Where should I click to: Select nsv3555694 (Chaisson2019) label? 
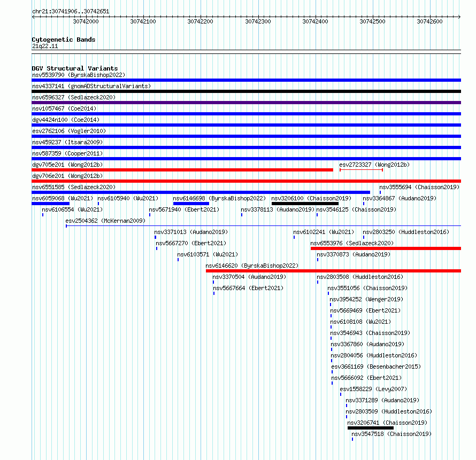tap(419, 187)
